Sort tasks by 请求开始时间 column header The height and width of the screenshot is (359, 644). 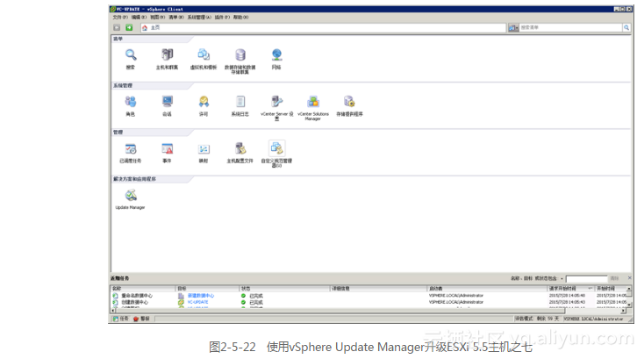click(x=571, y=289)
